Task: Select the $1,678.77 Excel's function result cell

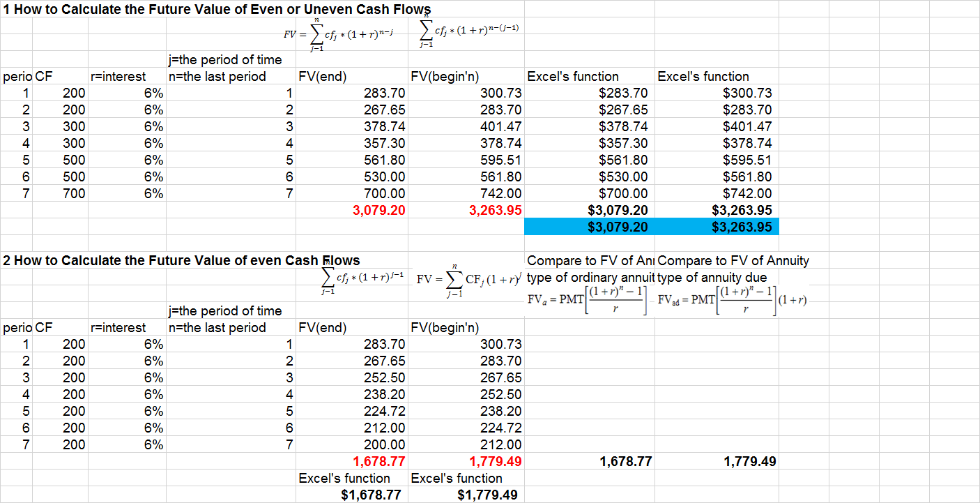Action: coord(380,495)
